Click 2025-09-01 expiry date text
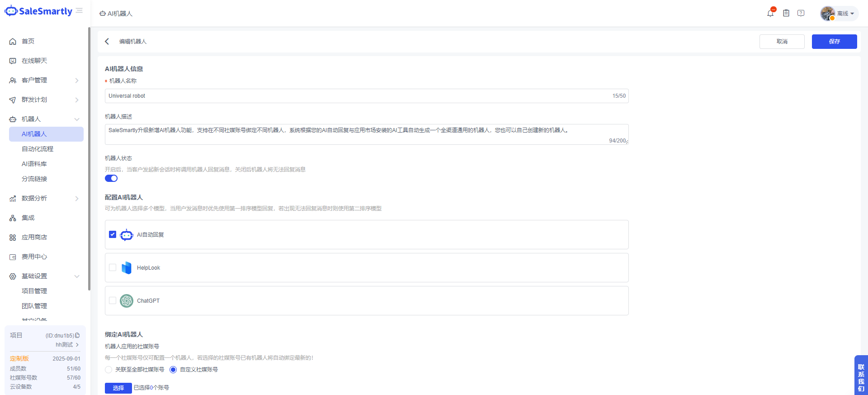The height and width of the screenshot is (395, 868). pos(66,359)
